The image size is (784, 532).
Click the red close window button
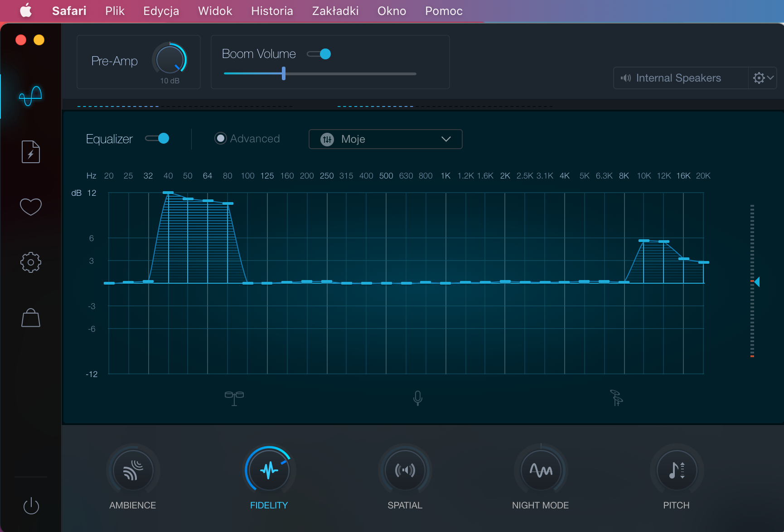tap(21, 40)
